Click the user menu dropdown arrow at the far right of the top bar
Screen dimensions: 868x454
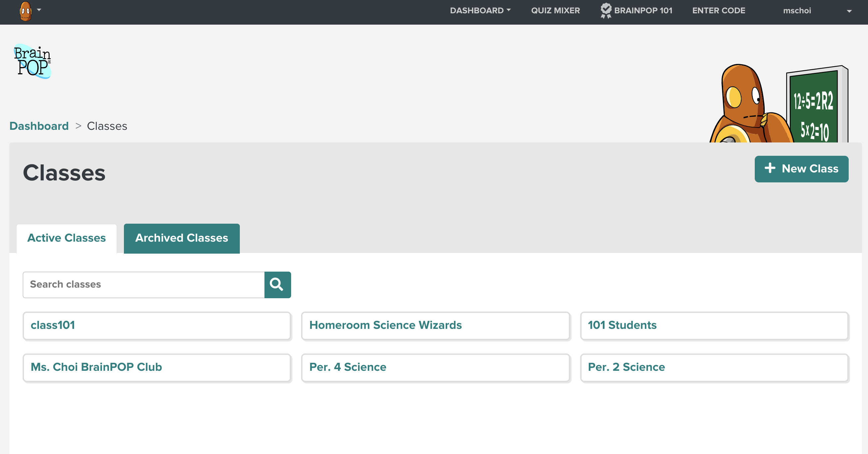849,11
